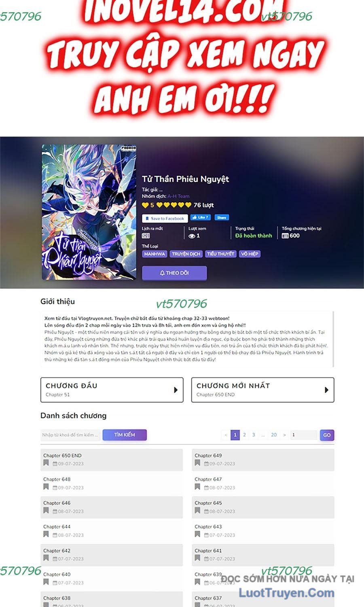This screenshot has height=607, width=364.
Task: Click the bookmark icon under Chapter 648
Action: click(x=46, y=487)
